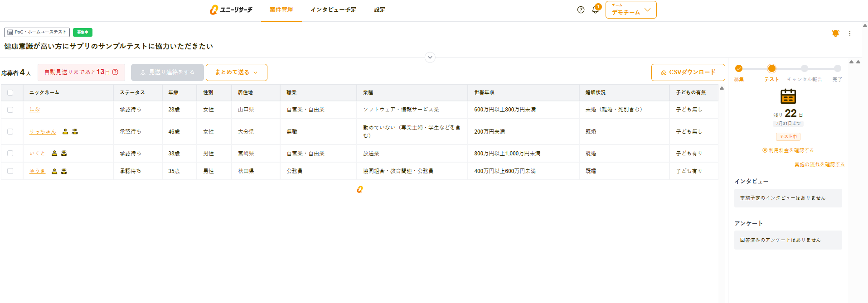Image resolution: width=868 pixels, height=303 pixels.
Task: Click the Uniiリサーチ logo in header
Action: [231, 10]
